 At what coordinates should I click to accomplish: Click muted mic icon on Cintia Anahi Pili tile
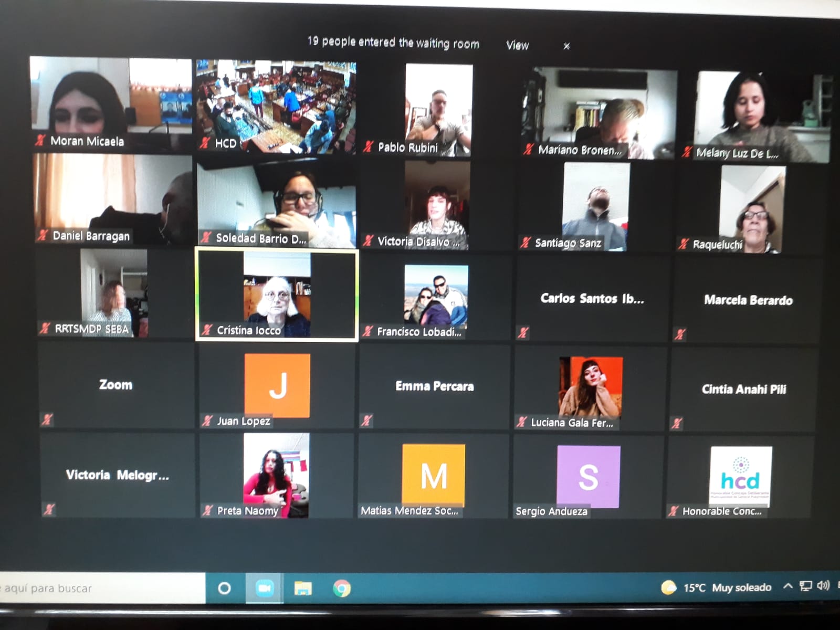pyautogui.click(x=677, y=423)
